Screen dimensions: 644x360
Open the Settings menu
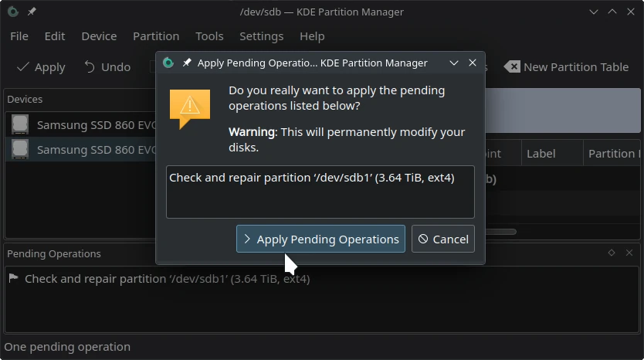(262, 36)
